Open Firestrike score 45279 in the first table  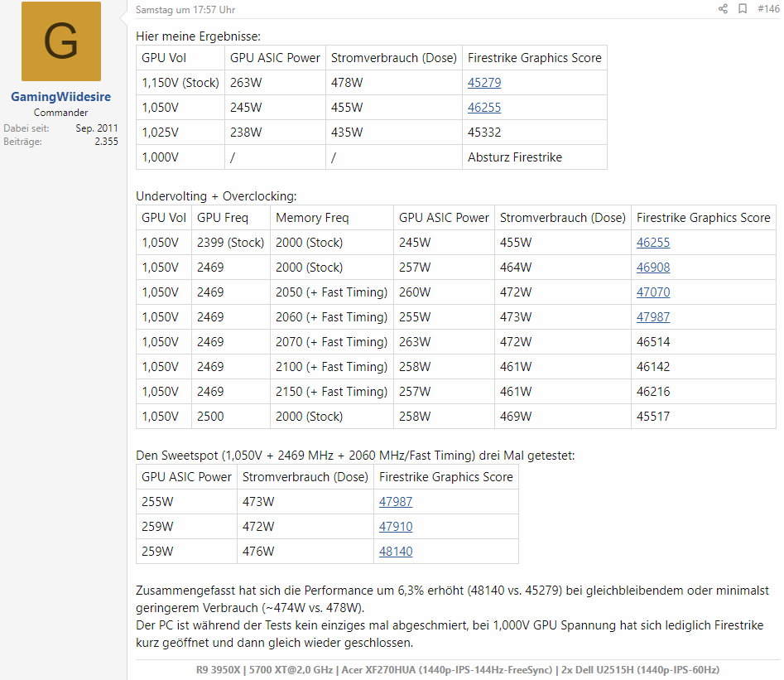click(484, 83)
